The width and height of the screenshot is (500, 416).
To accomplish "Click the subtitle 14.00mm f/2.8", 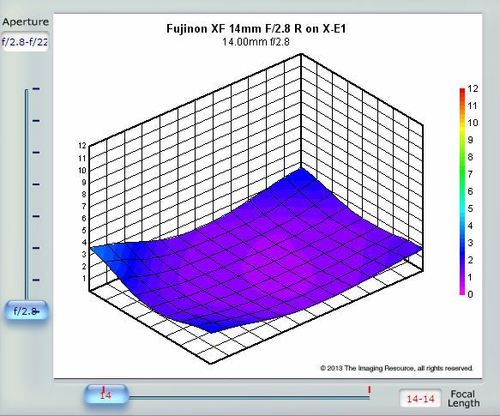I will pos(256,42).
